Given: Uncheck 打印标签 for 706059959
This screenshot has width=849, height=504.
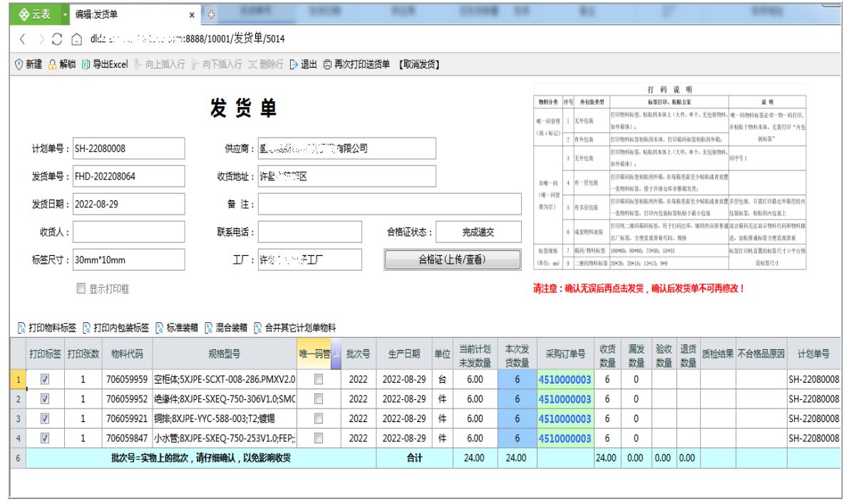Looking at the screenshot, I should point(45,379).
